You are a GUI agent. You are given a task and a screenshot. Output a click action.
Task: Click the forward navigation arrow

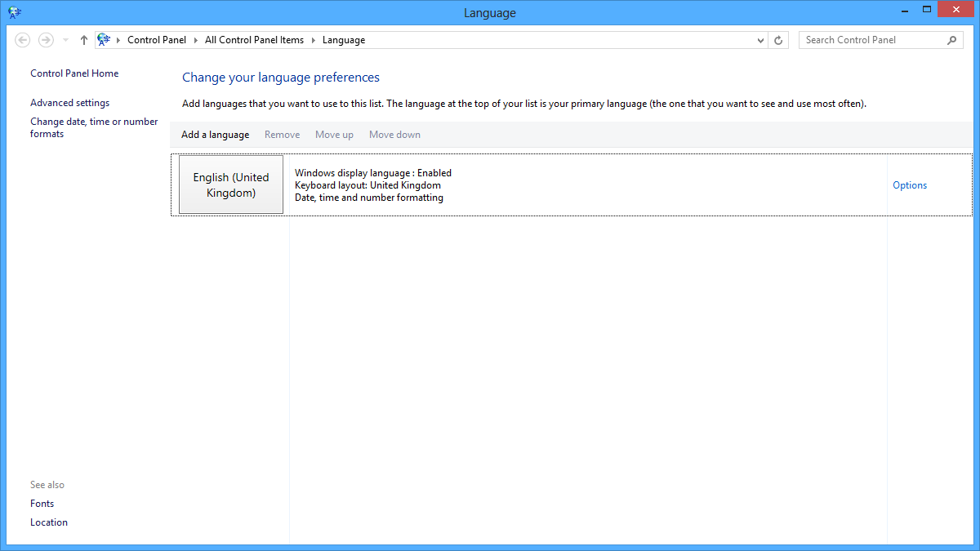tap(46, 39)
